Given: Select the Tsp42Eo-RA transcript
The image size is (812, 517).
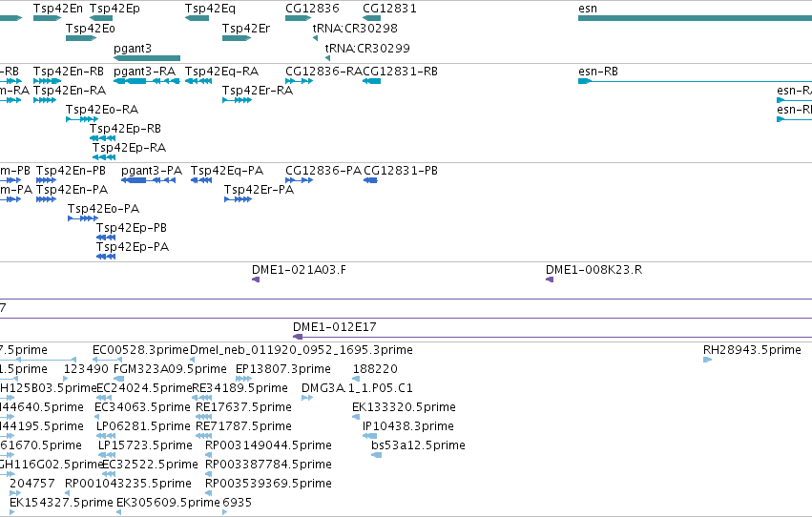Looking at the screenshot, I should pos(82,119).
